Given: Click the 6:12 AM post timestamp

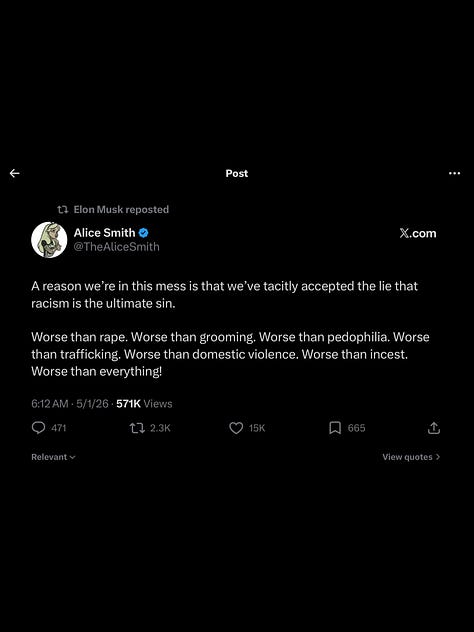Looking at the screenshot, I should (50, 403).
